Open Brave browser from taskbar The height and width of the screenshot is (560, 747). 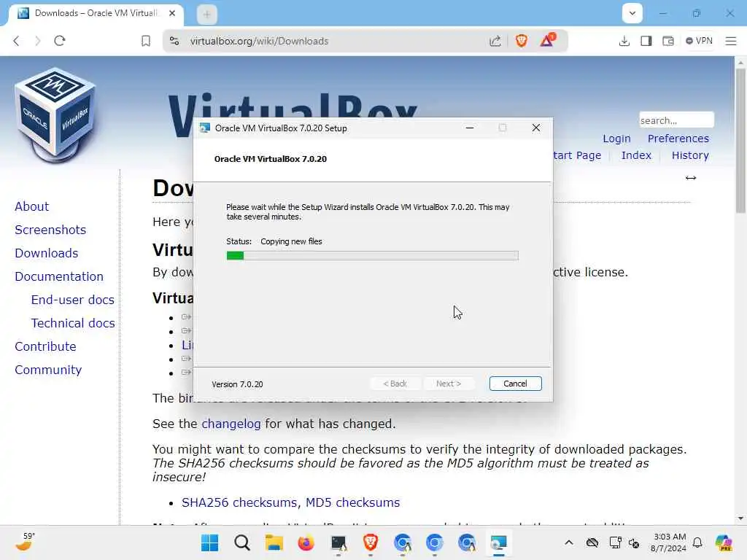click(370, 542)
